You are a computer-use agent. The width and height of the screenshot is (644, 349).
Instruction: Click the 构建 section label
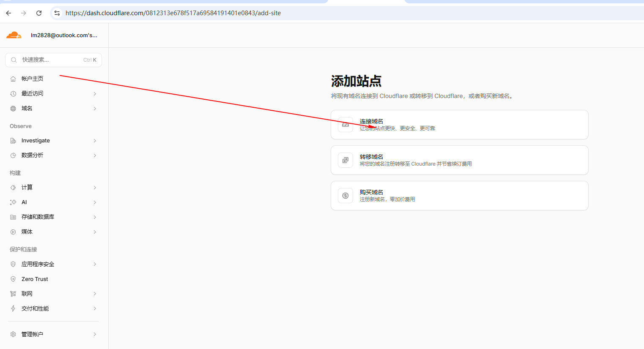pyautogui.click(x=15, y=173)
